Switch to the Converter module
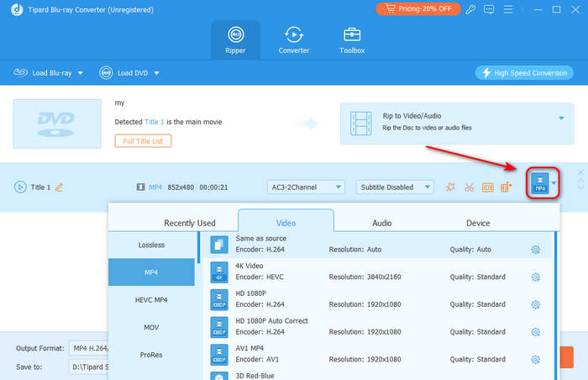The height and width of the screenshot is (380, 588). (294, 40)
